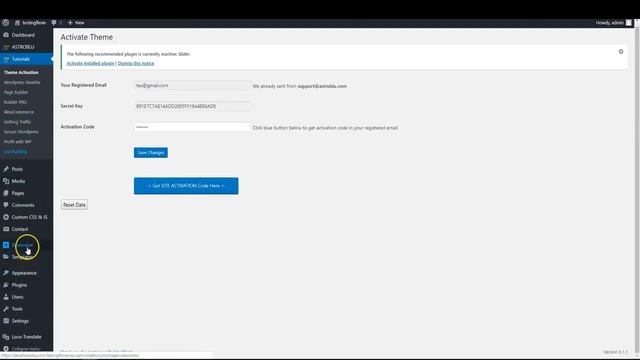Click the Your Registered Email field
Screen dimensions: 640x360
pos(192,85)
